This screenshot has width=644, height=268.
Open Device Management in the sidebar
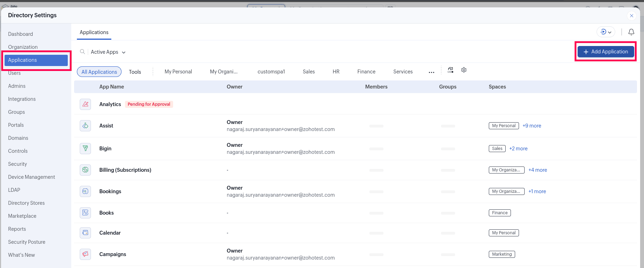tap(32, 177)
